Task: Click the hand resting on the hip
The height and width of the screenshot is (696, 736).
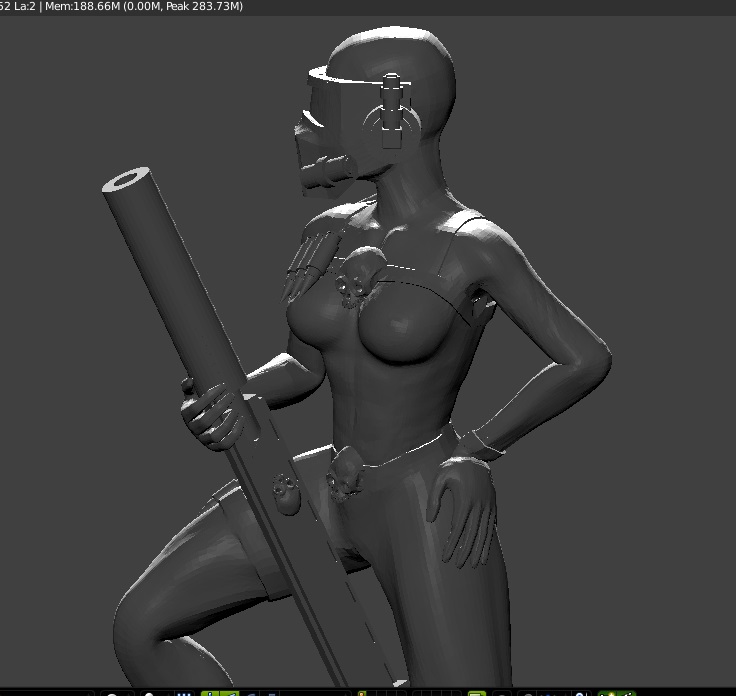Action: [464, 497]
